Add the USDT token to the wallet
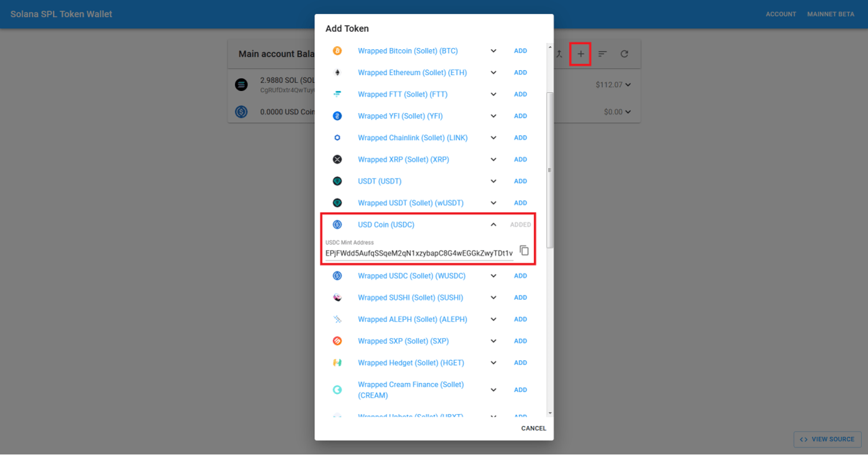The image size is (868, 457). click(x=520, y=181)
